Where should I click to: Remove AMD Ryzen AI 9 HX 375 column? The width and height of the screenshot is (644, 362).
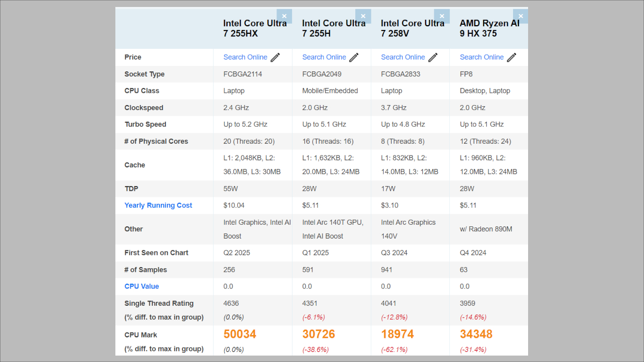pos(521,16)
